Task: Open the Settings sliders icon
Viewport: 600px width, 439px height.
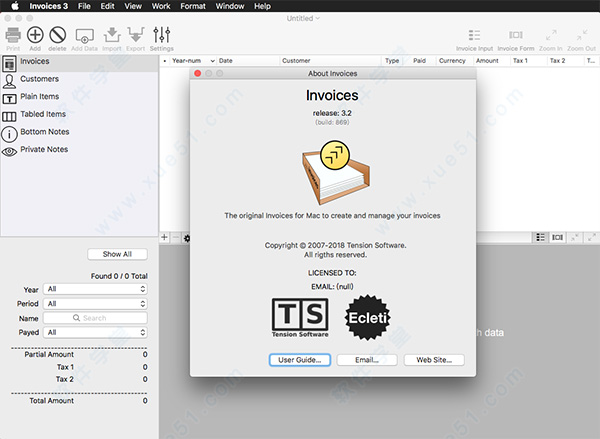Action: tap(161, 35)
